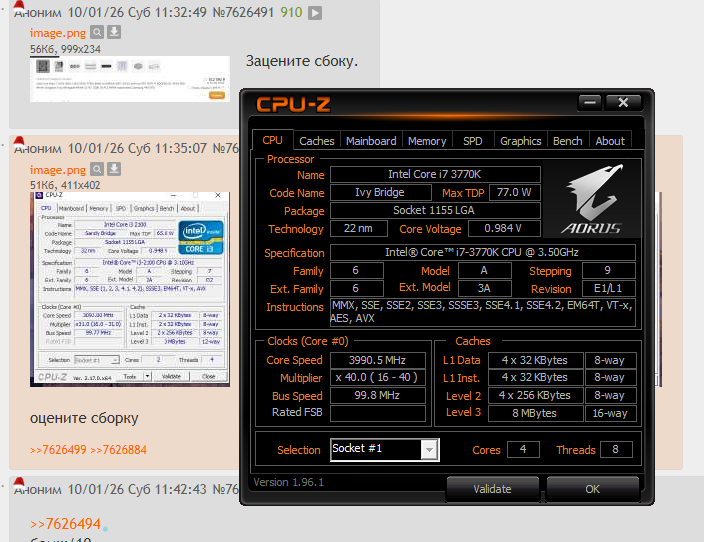Click the 0.984 V core voltage value
Viewport: 704px width, 542px height.
[x=504, y=228]
